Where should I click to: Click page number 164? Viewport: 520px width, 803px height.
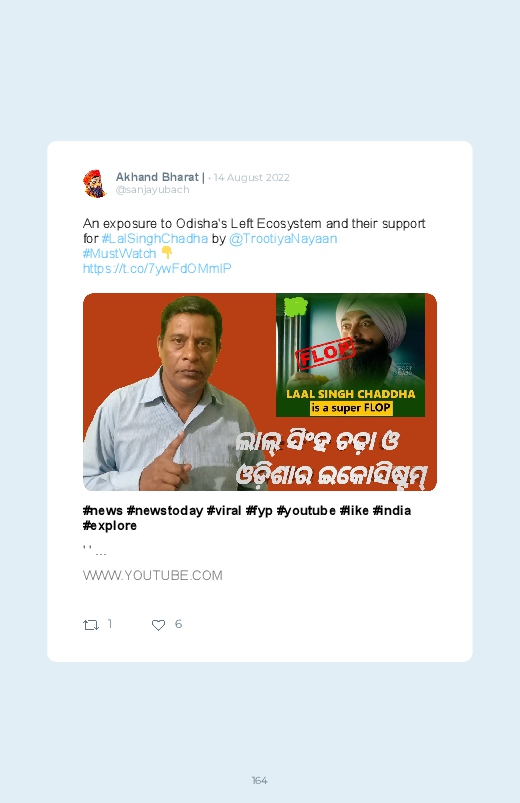(260, 780)
